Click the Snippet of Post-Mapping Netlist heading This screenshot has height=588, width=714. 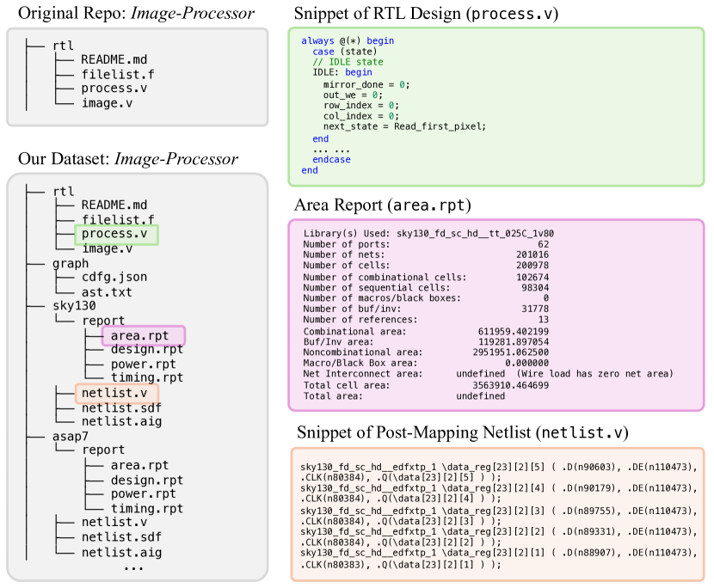pyautogui.click(x=462, y=432)
